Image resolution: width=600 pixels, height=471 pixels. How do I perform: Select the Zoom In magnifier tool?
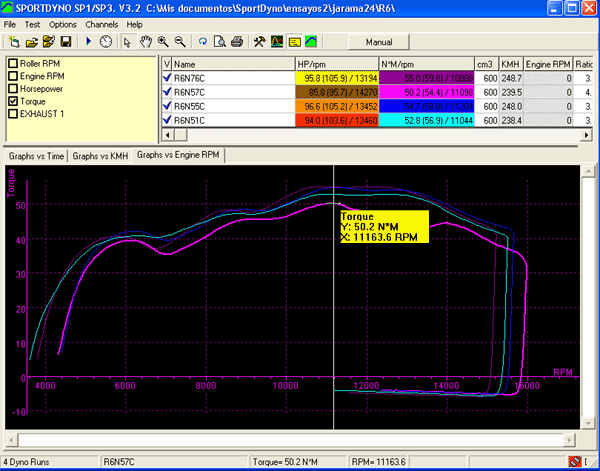click(162, 42)
